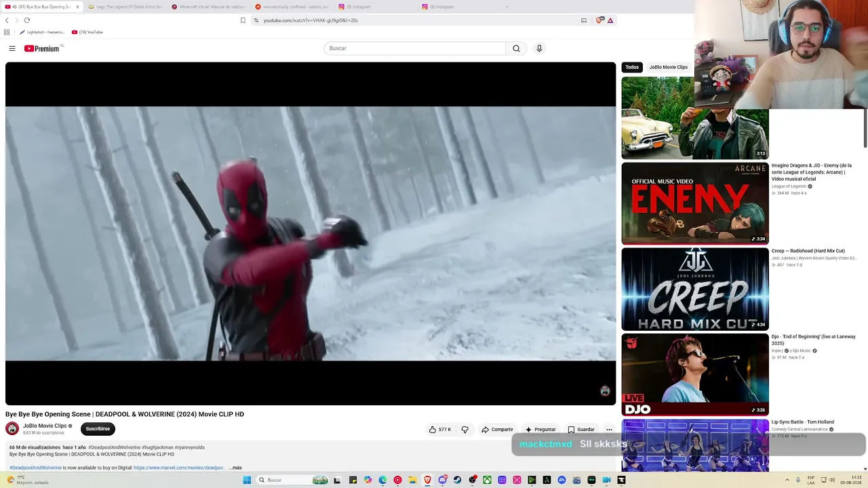Go back in the browser
868x488 pixels.
(7, 20)
